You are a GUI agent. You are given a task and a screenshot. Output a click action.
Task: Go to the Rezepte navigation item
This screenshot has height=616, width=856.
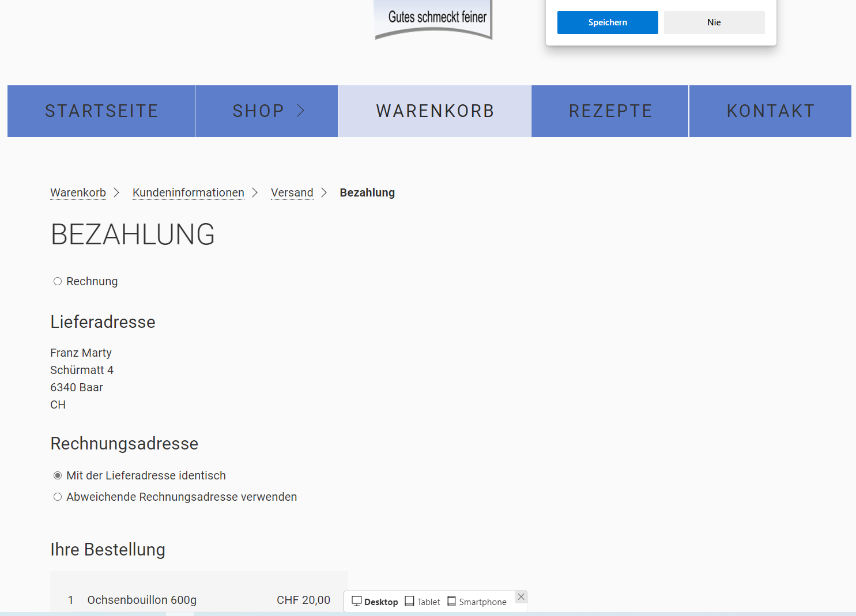click(610, 111)
